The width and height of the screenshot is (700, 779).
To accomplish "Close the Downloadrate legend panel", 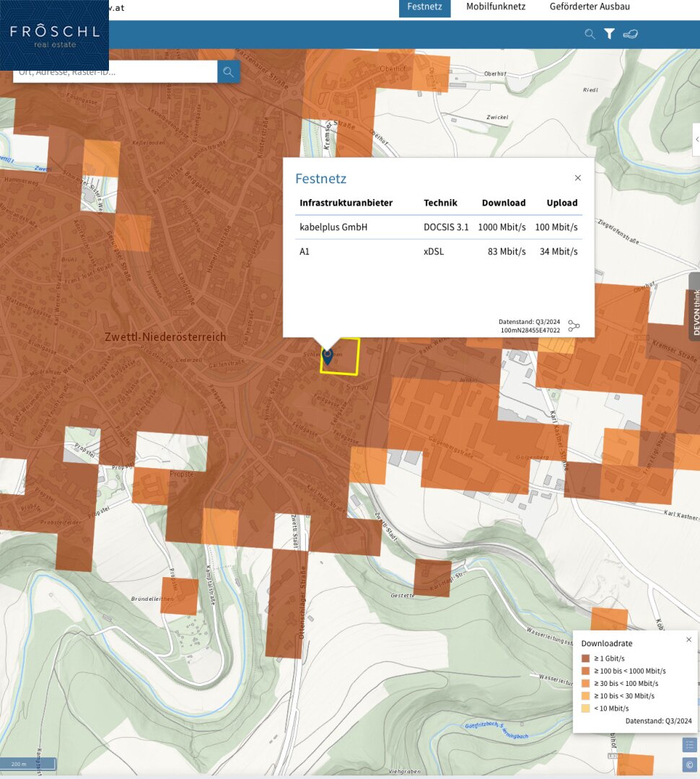I will 688,640.
